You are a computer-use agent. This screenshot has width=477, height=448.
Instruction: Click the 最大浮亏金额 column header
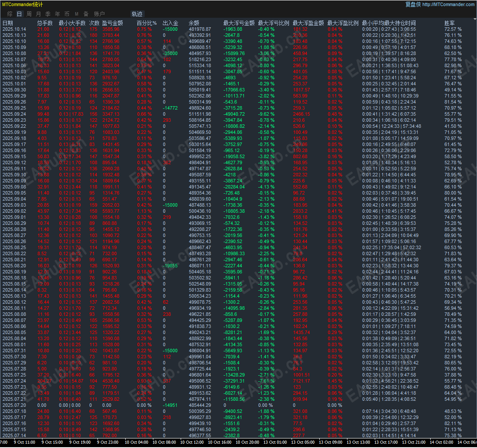coord(239,23)
